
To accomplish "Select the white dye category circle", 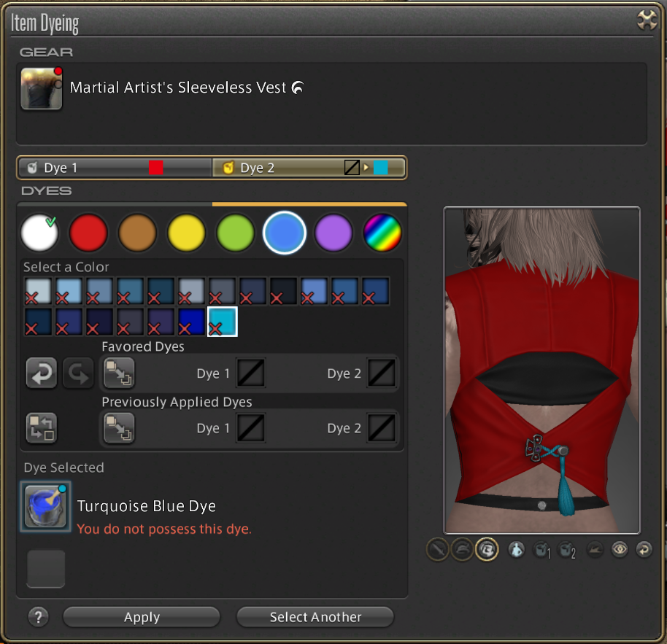I will click(x=39, y=233).
